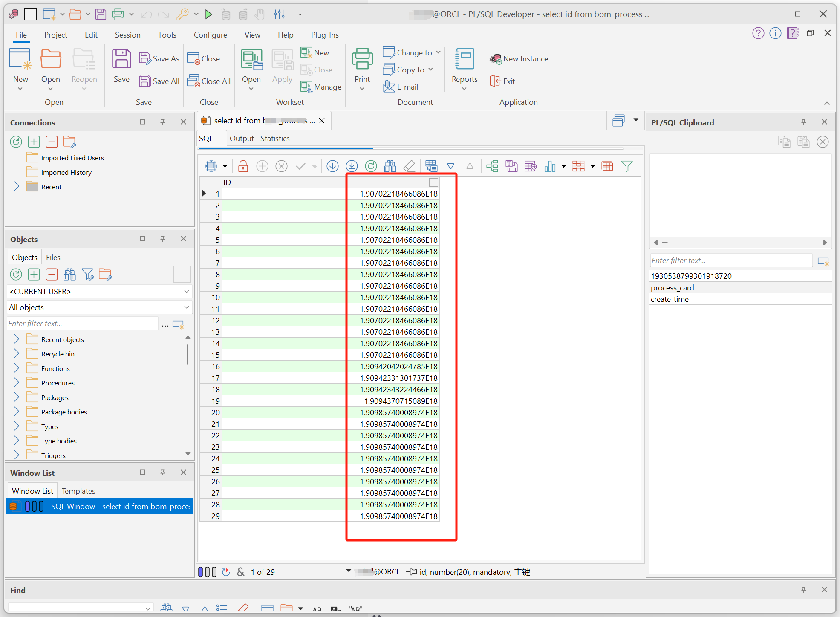The height and width of the screenshot is (617, 840).
Task: Pin the PL/SQL Clipboard panel
Action: (803, 122)
